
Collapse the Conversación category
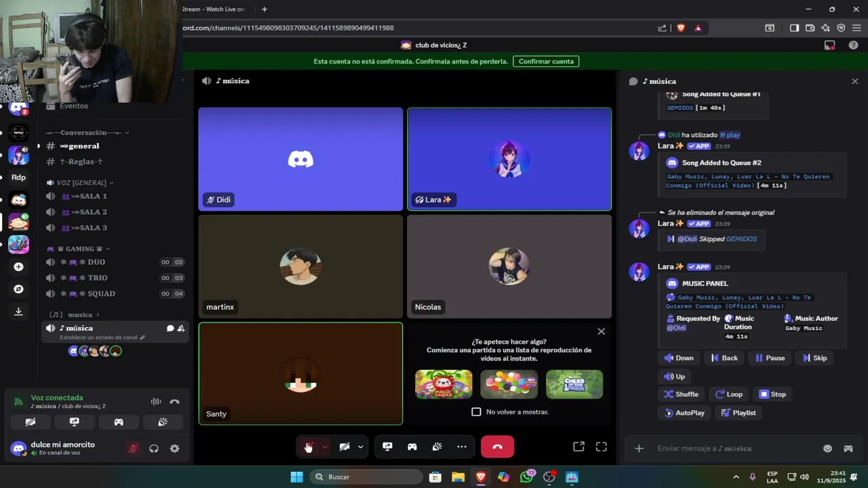pos(87,132)
